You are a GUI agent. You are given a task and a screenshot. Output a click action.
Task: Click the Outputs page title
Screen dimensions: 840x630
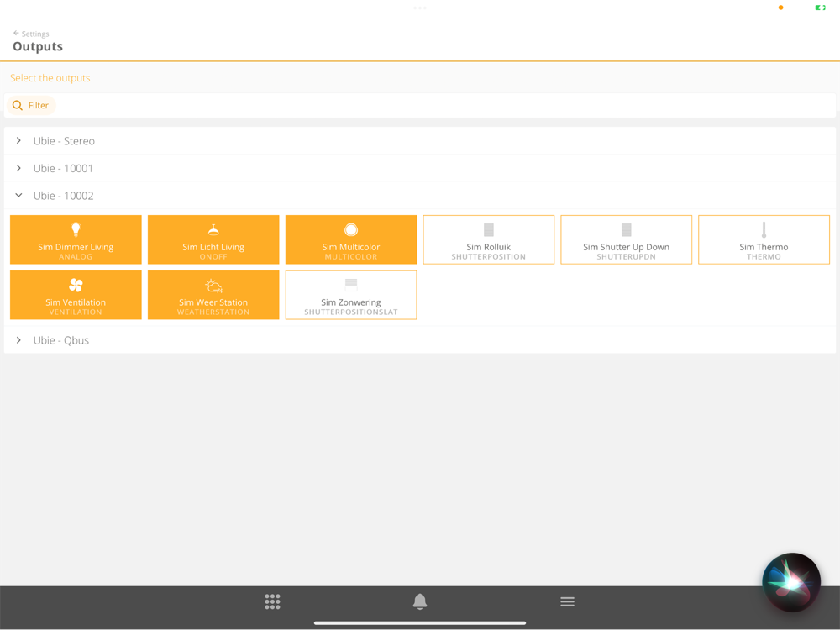tap(38, 46)
